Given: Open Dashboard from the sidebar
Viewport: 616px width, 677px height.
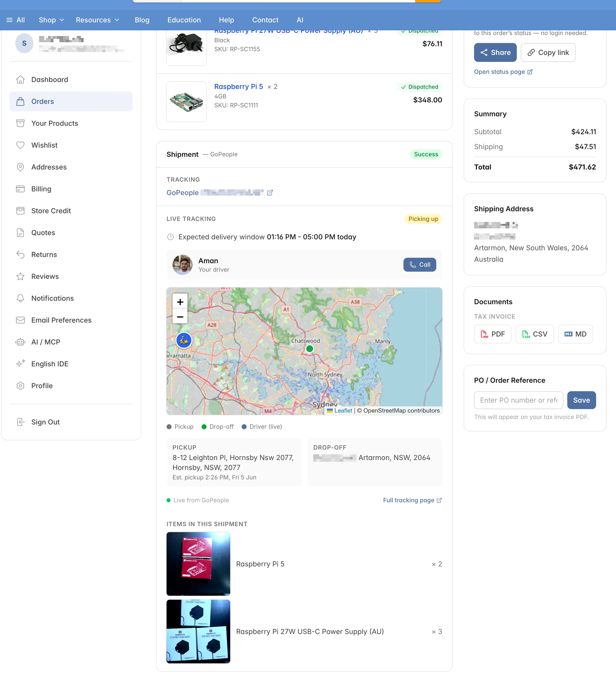Looking at the screenshot, I should 71,80.
